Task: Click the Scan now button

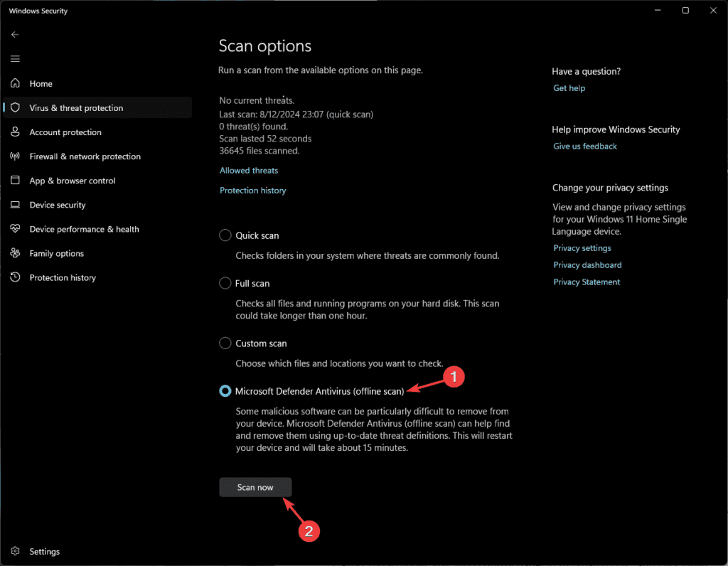Action: (x=255, y=487)
